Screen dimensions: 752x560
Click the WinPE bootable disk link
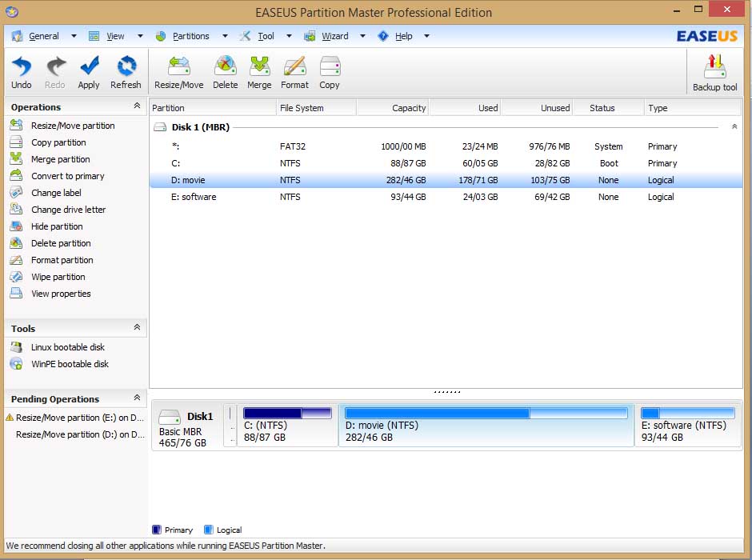tap(70, 364)
